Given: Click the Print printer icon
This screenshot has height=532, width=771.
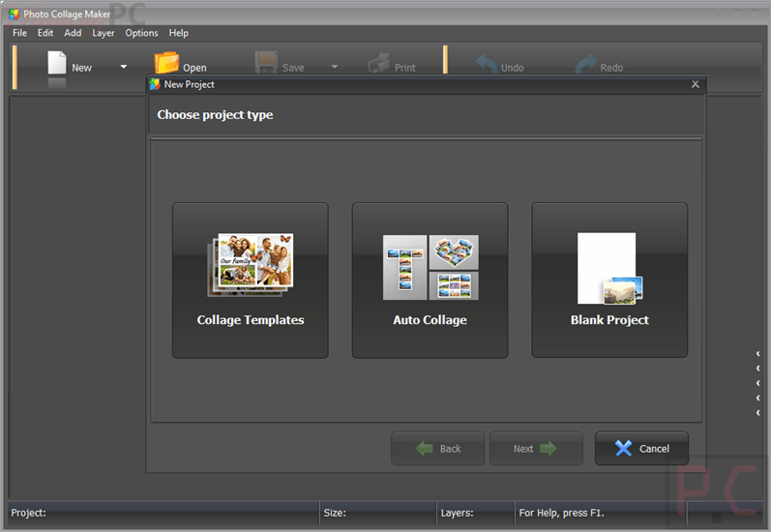Looking at the screenshot, I should coord(378,63).
